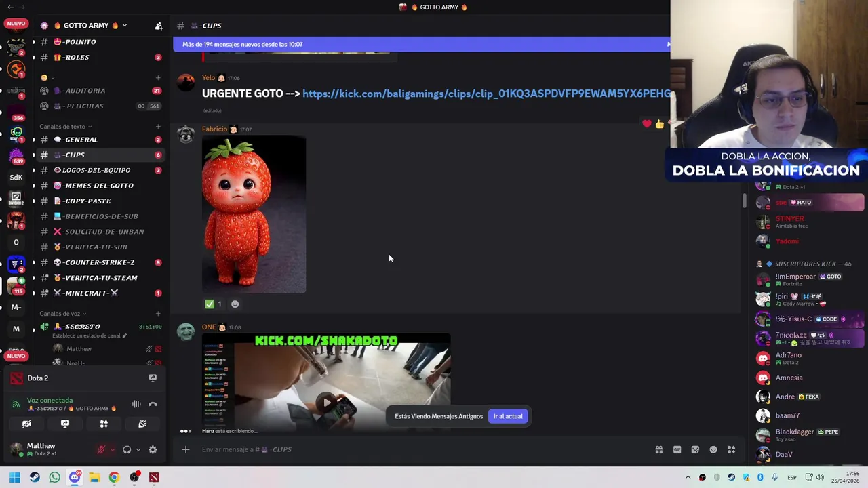Image resolution: width=868 pixels, height=488 pixels.
Task: Open the ROLES channel
Action: 100,58
